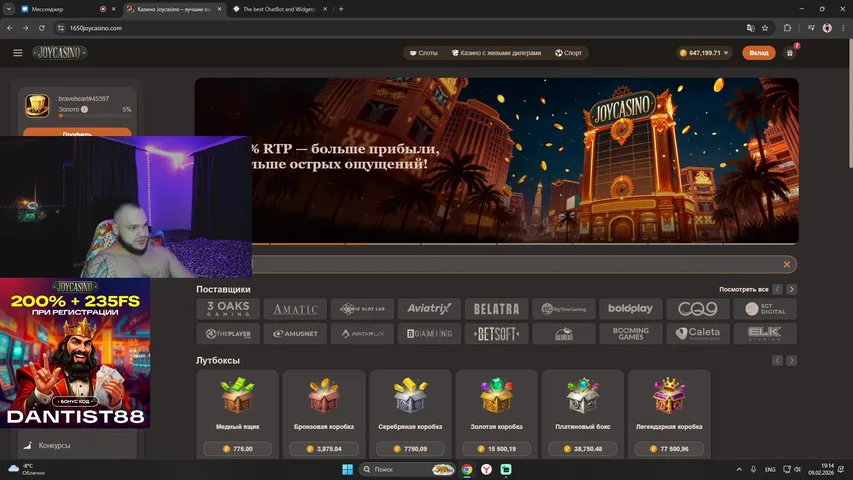Click the info icon next to Золото status

[x=84, y=109]
